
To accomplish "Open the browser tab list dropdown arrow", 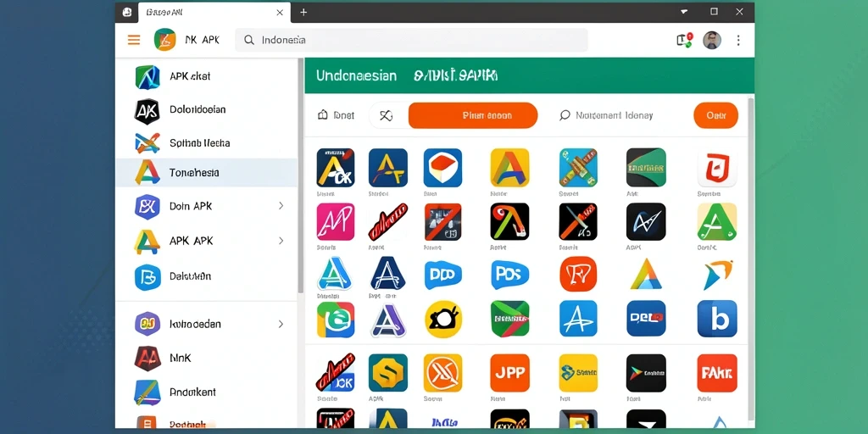I will pos(684,12).
